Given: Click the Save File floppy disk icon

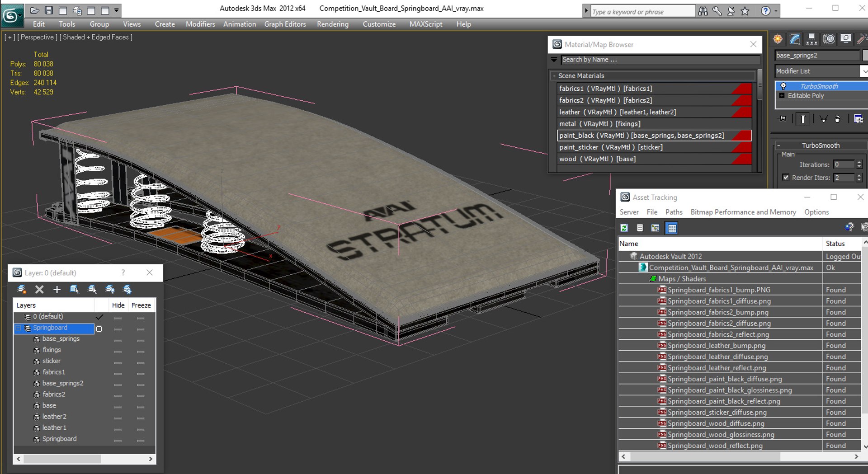Looking at the screenshot, I should (49, 10).
